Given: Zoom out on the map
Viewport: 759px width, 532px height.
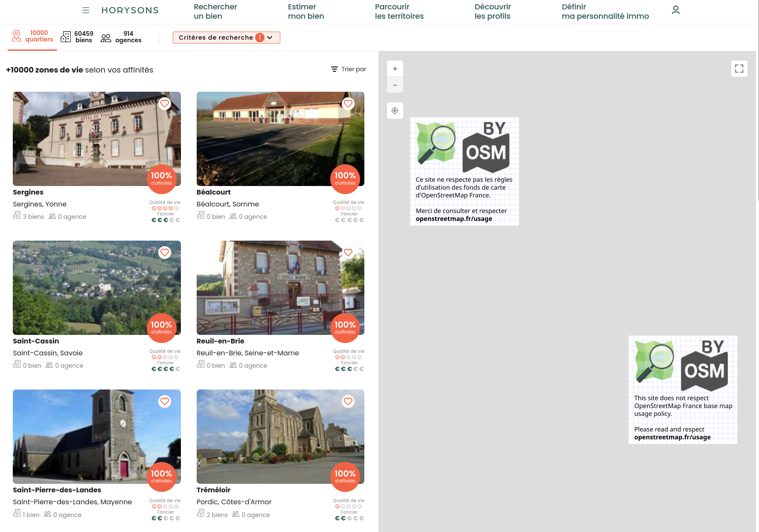Looking at the screenshot, I should (x=395, y=85).
